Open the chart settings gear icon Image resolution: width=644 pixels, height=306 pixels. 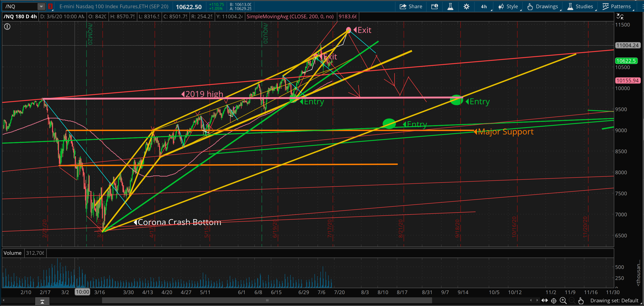[x=466, y=7]
